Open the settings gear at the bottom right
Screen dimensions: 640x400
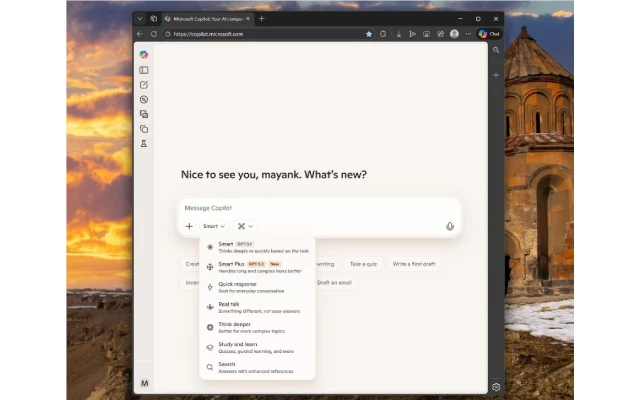(496, 386)
